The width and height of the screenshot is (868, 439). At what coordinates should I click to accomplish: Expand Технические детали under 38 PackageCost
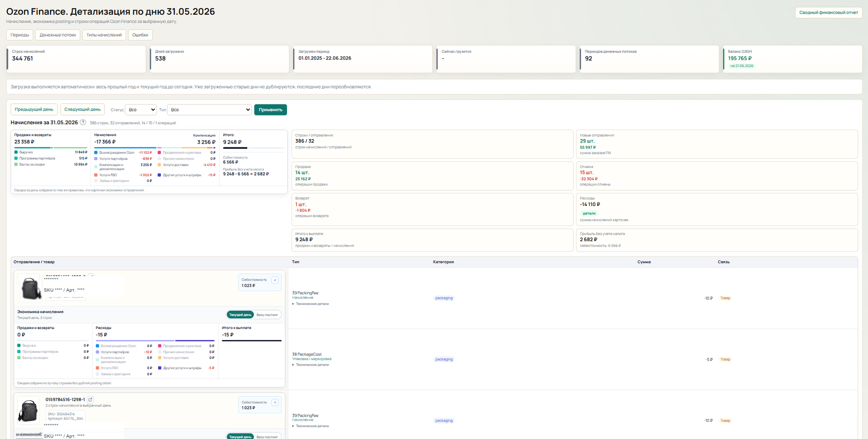311,365
